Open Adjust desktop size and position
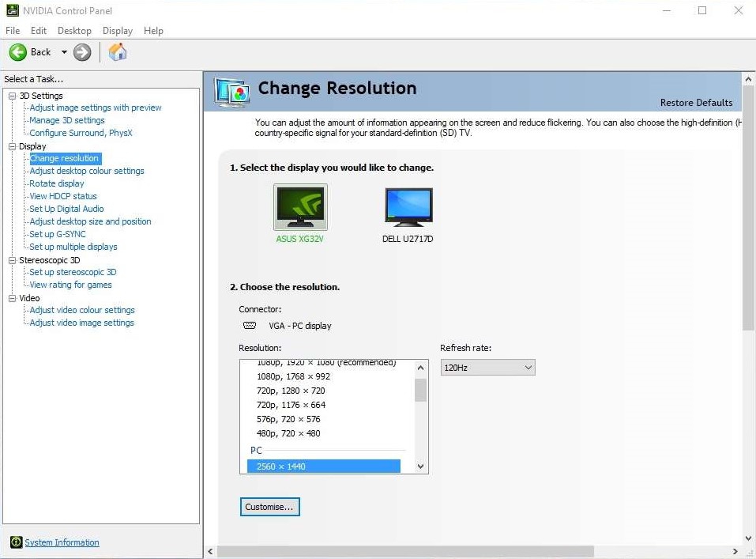Image resolution: width=756 pixels, height=559 pixels. click(91, 221)
